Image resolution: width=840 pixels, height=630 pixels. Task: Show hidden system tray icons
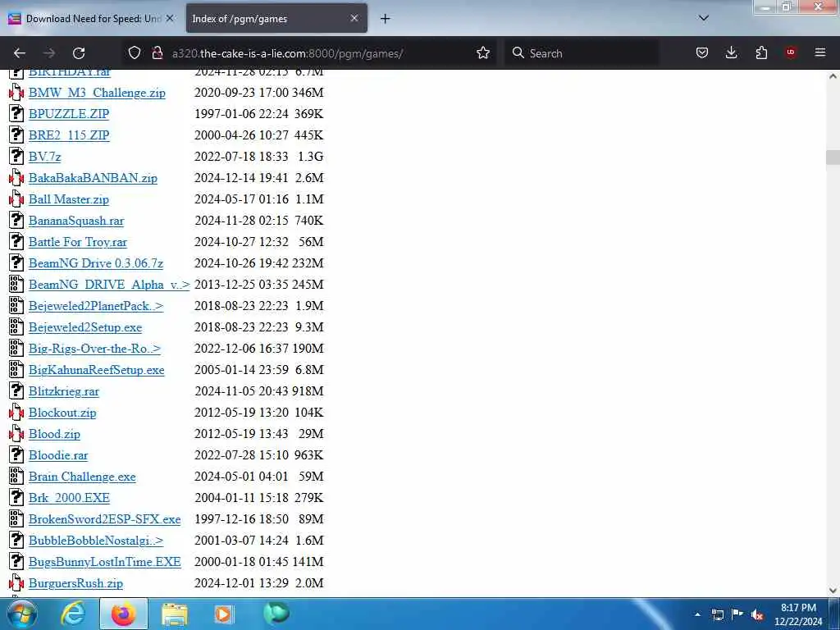click(x=697, y=614)
